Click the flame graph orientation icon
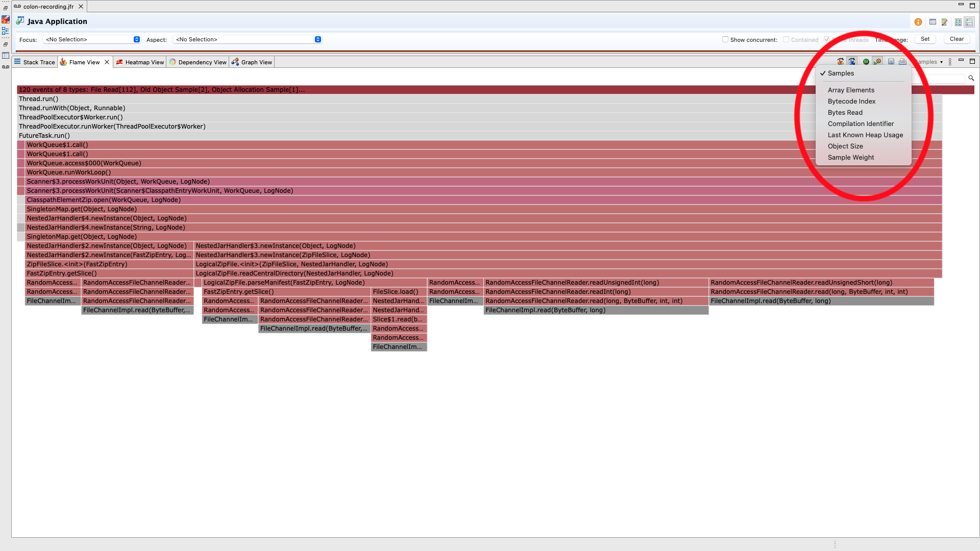This screenshot has width=980, height=551. pos(840,62)
